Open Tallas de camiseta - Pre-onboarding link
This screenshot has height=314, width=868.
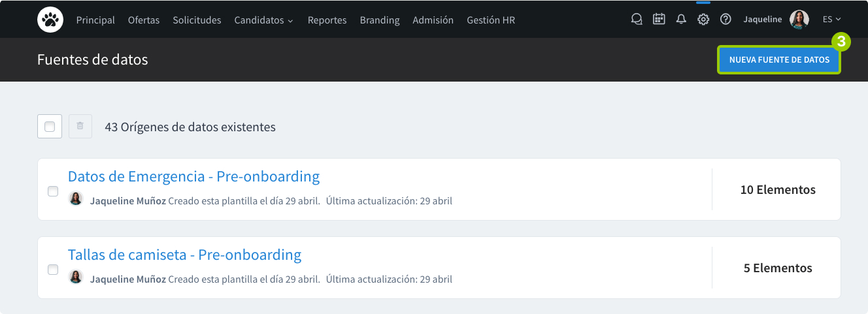(x=184, y=255)
